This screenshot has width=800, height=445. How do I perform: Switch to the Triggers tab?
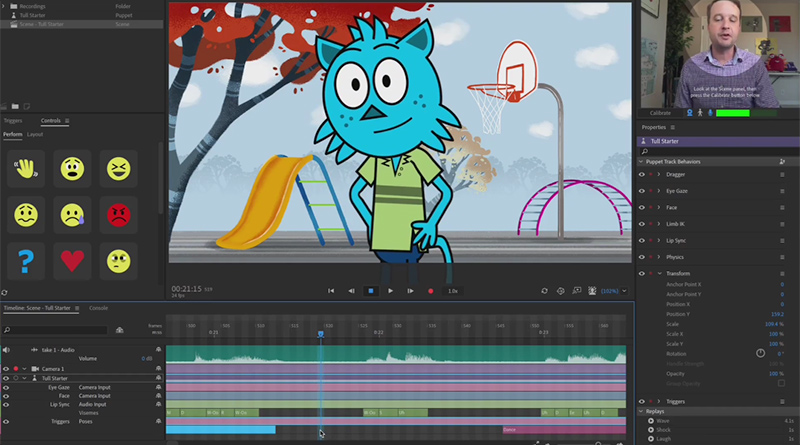tap(13, 121)
